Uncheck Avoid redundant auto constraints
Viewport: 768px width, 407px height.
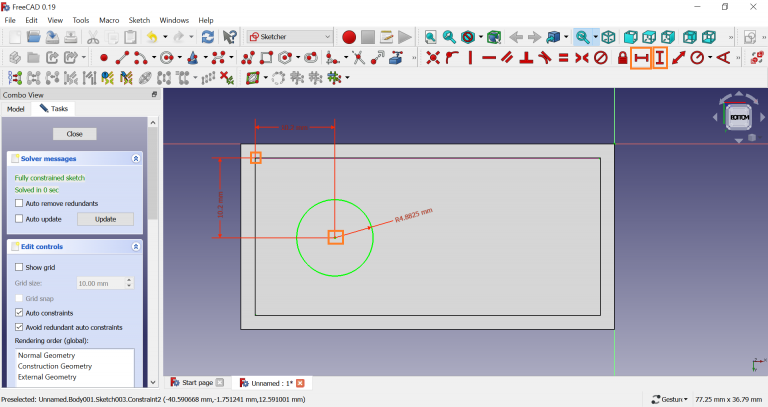click(x=19, y=327)
